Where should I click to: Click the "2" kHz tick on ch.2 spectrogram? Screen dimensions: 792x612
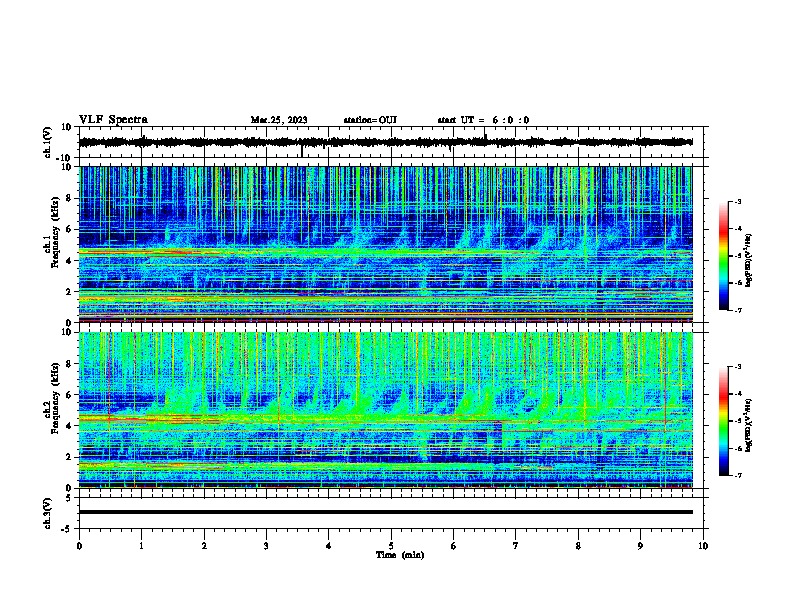pyautogui.click(x=69, y=457)
